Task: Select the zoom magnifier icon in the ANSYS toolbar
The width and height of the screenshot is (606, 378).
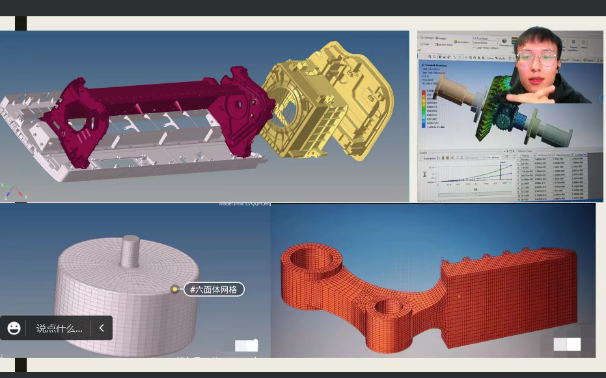Action: (430, 56)
